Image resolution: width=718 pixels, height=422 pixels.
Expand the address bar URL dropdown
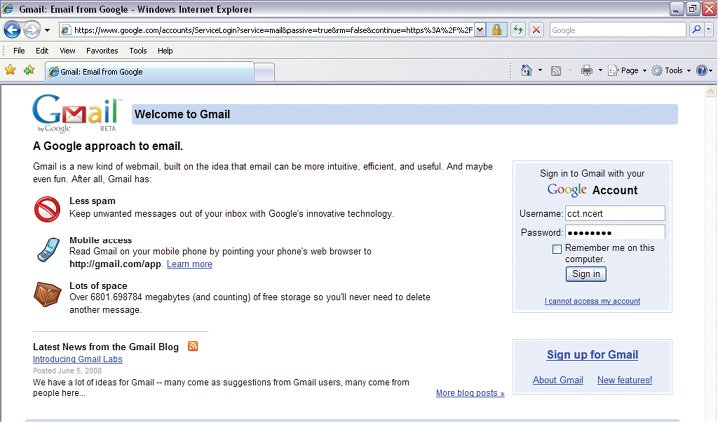(x=479, y=30)
